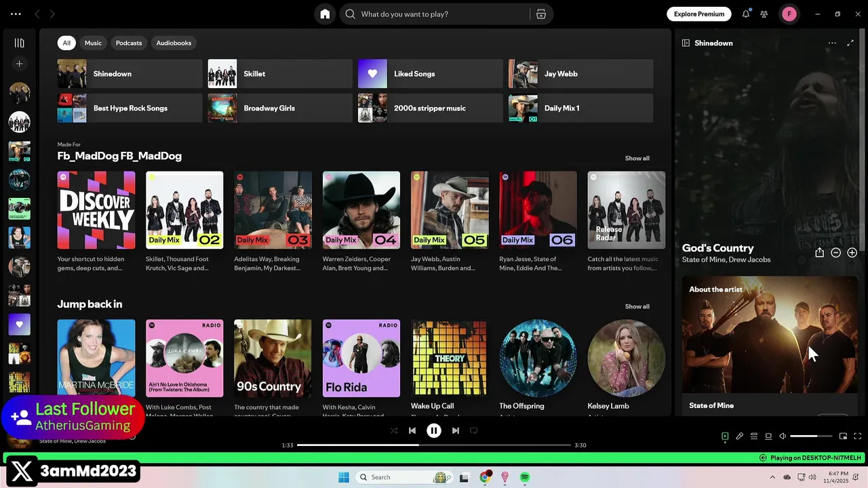This screenshot has height=488, width=868.
Task: Seek on the song progress bar
Action: [434, 445]
